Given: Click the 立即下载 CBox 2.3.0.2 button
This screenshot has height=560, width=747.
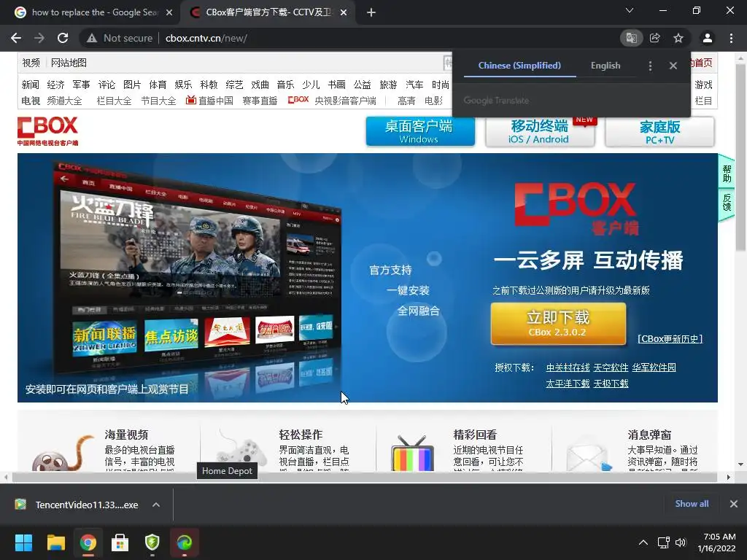Looking at the screenshot, I should (558, 323).
